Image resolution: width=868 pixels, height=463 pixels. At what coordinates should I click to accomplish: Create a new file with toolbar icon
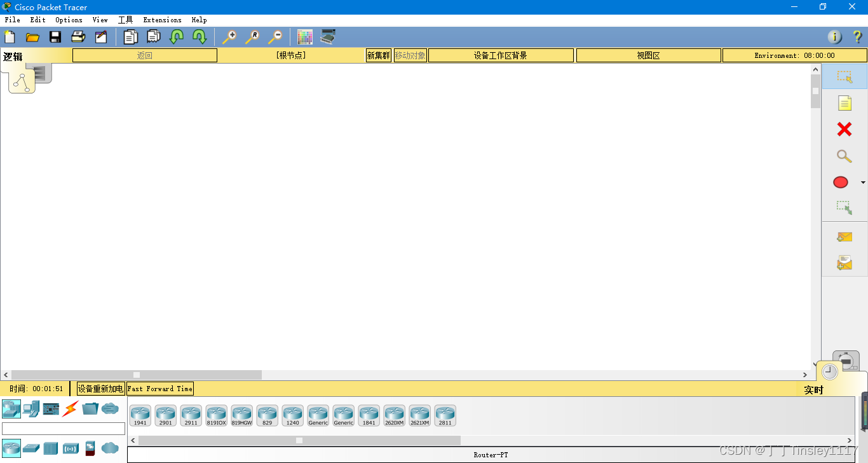[10, 37]
